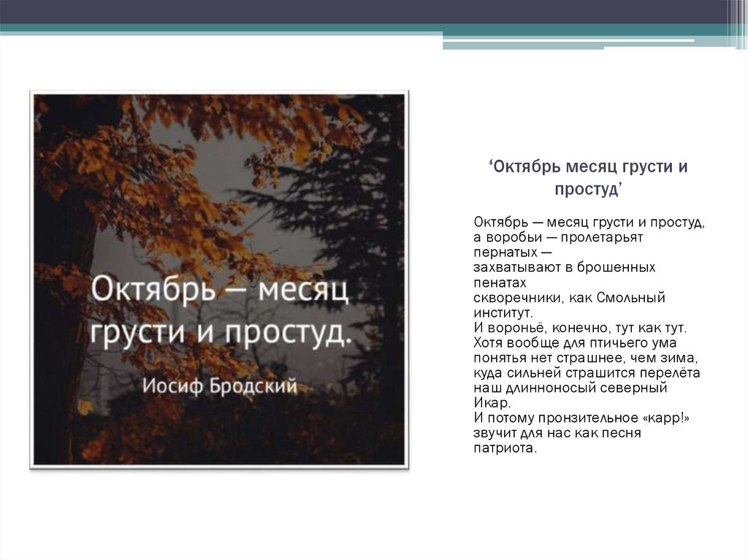Click the line 'понятья нет страшнее, чем зима'
The width and height of the screenshot is (748, 560).
point(586,358)
